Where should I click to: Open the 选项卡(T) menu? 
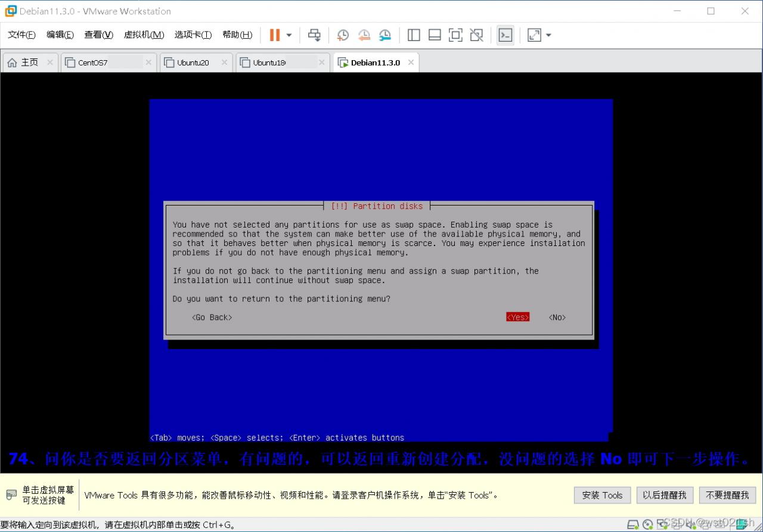coord(193,35)
